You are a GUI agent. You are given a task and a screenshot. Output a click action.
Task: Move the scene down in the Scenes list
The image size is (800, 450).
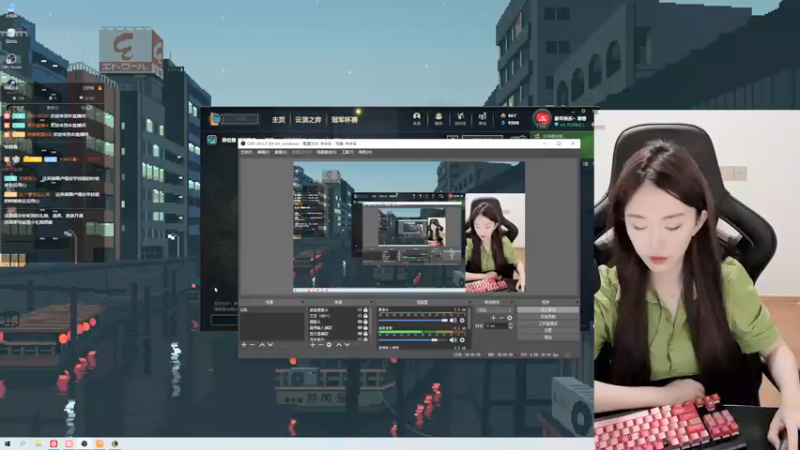[x=270, y=344]
